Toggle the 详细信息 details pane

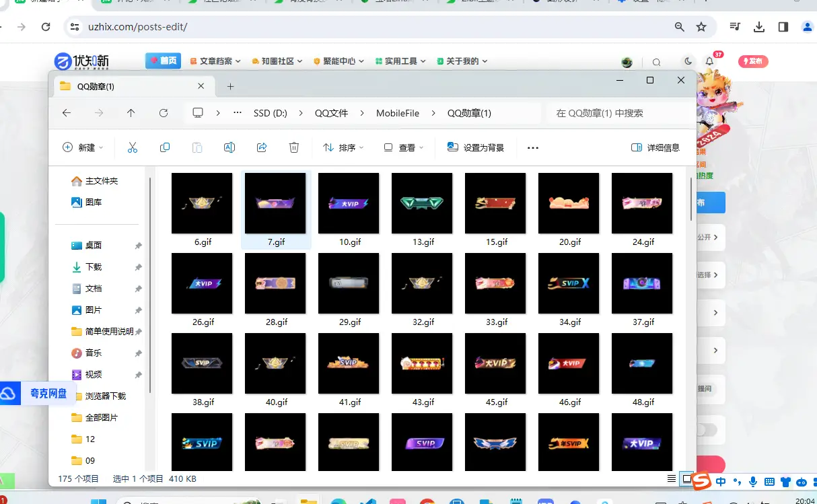655,147
